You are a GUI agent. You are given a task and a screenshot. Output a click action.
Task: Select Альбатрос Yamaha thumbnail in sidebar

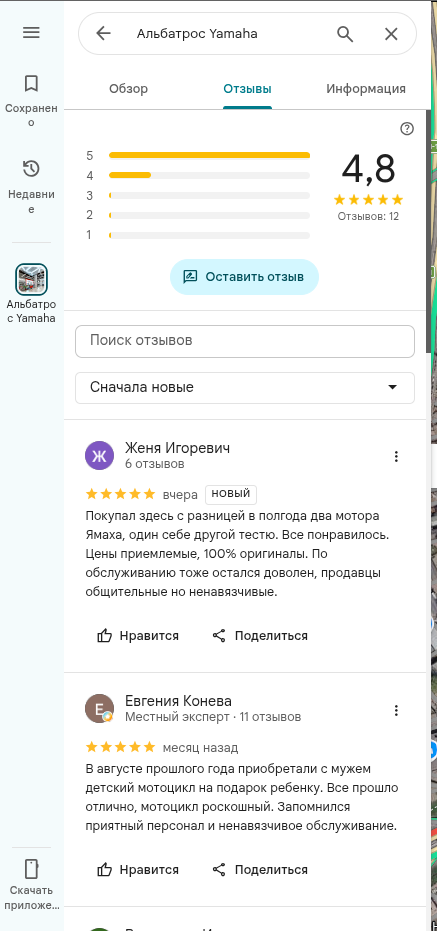(31, 279)
